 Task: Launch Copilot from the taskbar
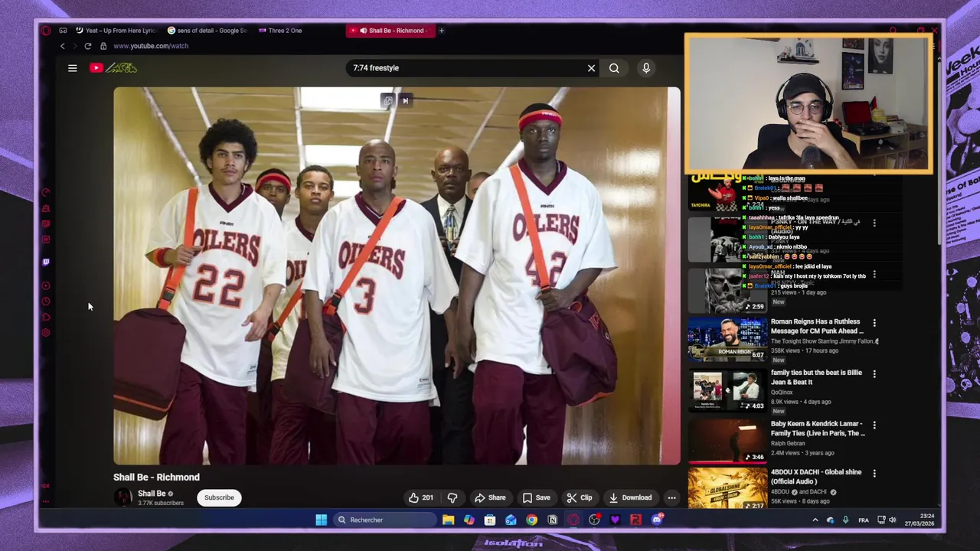coord(469,520)
